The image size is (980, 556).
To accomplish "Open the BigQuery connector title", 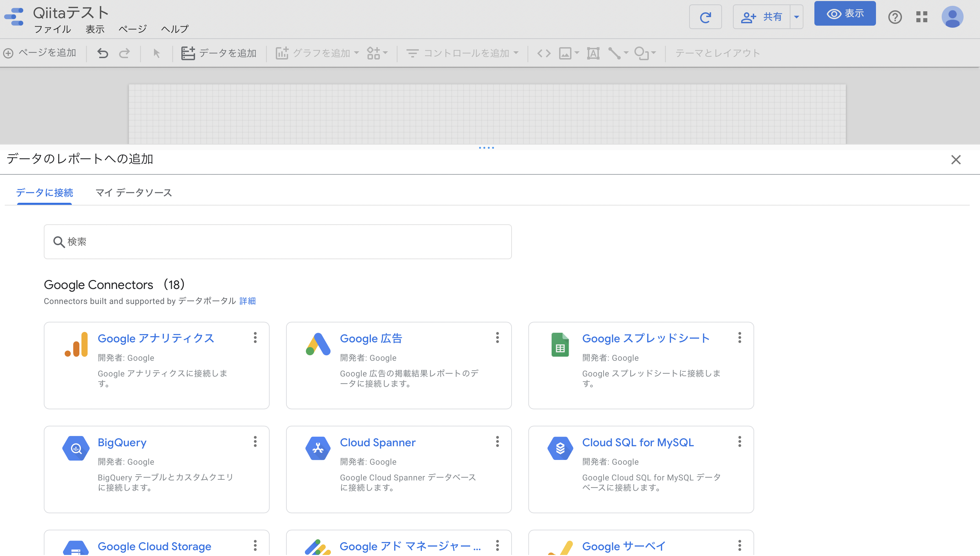I will [122, 442].
